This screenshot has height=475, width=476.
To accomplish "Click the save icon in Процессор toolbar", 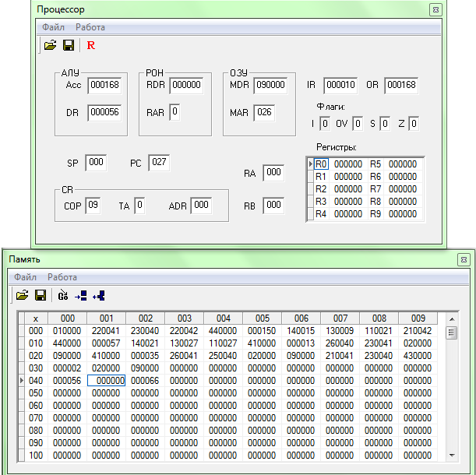I will [x=68, y=45].
